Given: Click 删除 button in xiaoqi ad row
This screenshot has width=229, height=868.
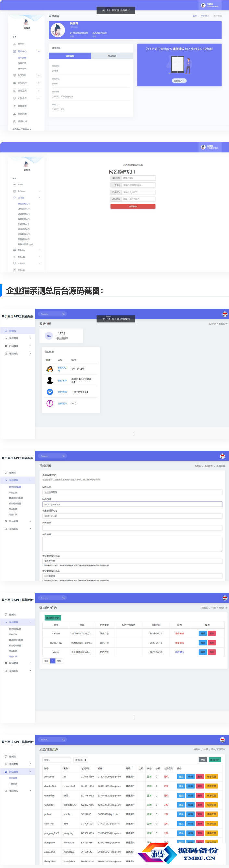Looking at the screenshot, I should coord(211,652).
